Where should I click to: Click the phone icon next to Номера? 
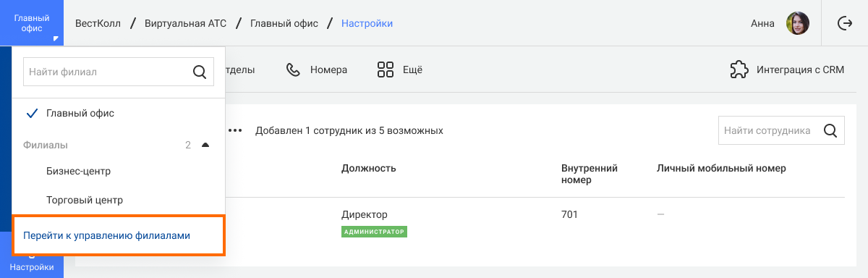click(293, 70)
